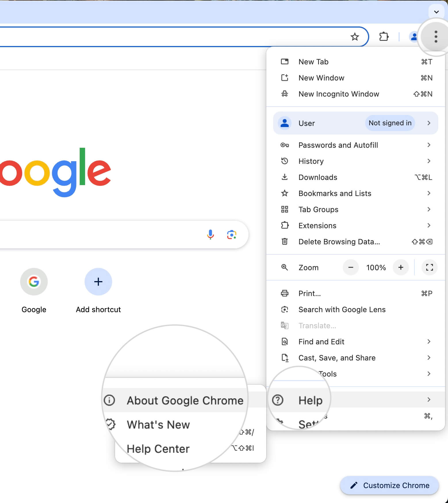
Task: Expand the Extensions menu chevron
Action: 429,225
